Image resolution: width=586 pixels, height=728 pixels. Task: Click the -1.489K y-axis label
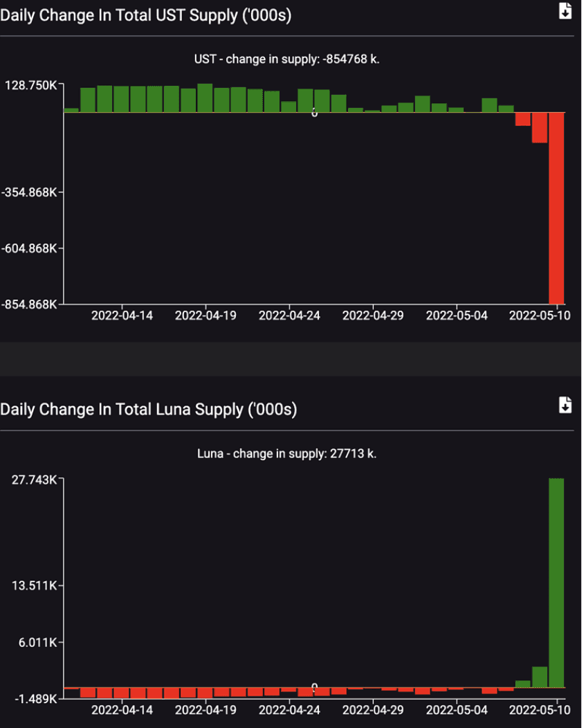pyautogui.click(x=35, y=699)
